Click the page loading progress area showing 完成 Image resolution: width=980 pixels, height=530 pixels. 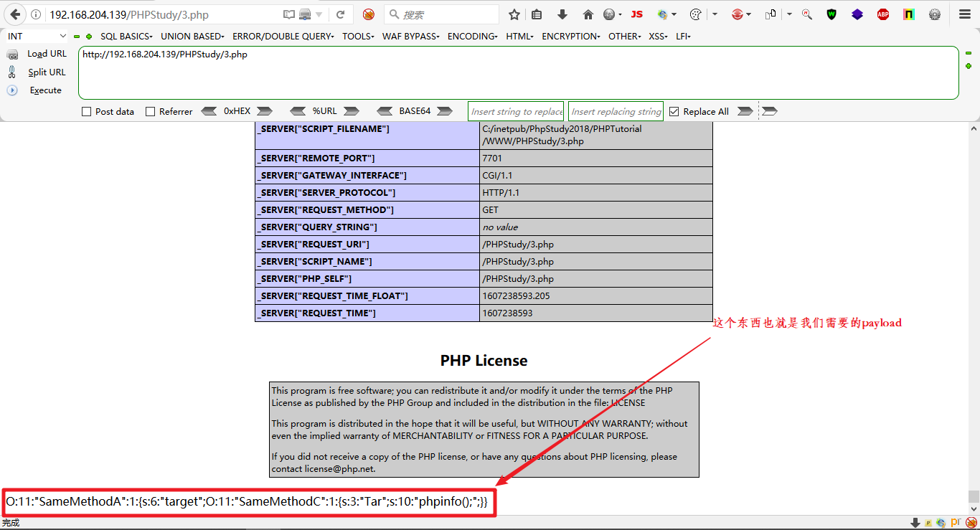pyautogui.click(x=11, y=523)
